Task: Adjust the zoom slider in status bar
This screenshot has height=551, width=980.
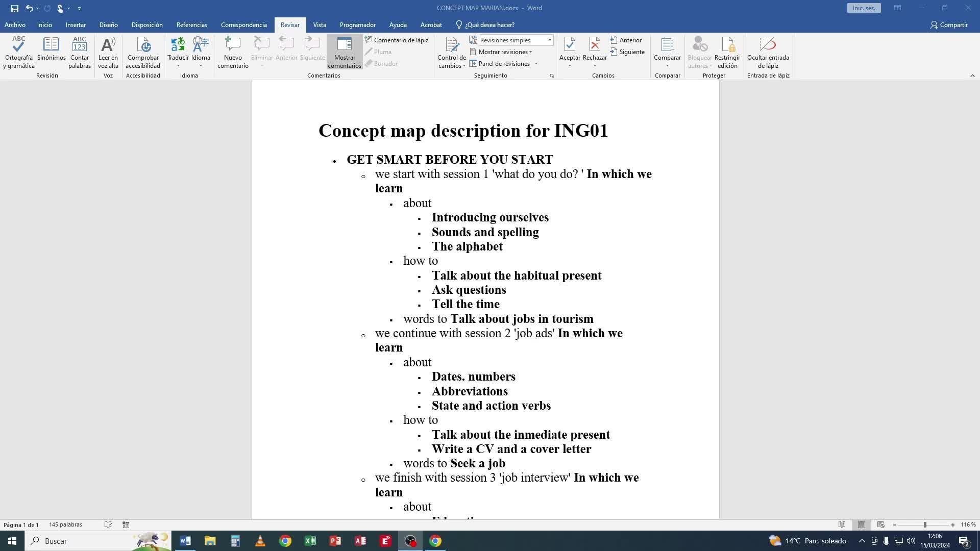Action: (x=924, y=524)
